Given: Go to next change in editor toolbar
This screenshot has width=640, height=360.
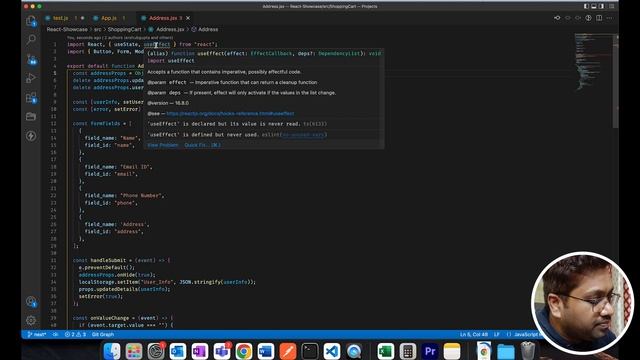Looking at the screenshot, I should [578, 18].
